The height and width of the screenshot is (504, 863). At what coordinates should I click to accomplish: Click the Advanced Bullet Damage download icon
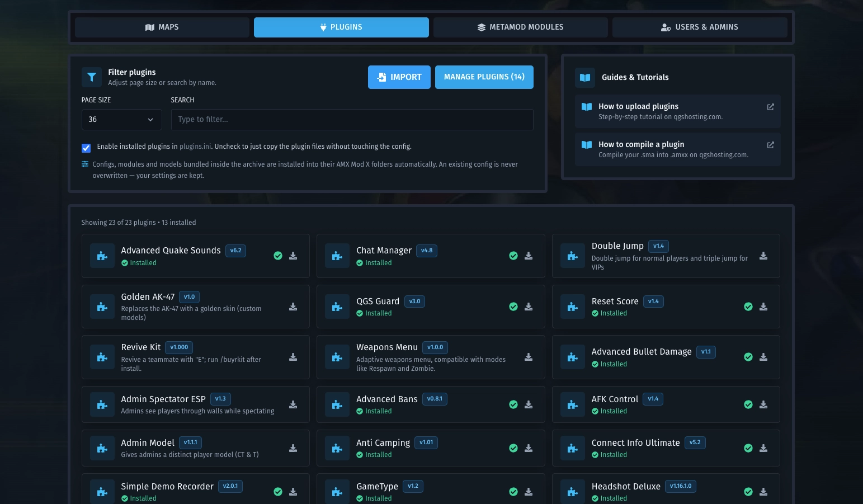pyautogui.click(x=763, y=357)
